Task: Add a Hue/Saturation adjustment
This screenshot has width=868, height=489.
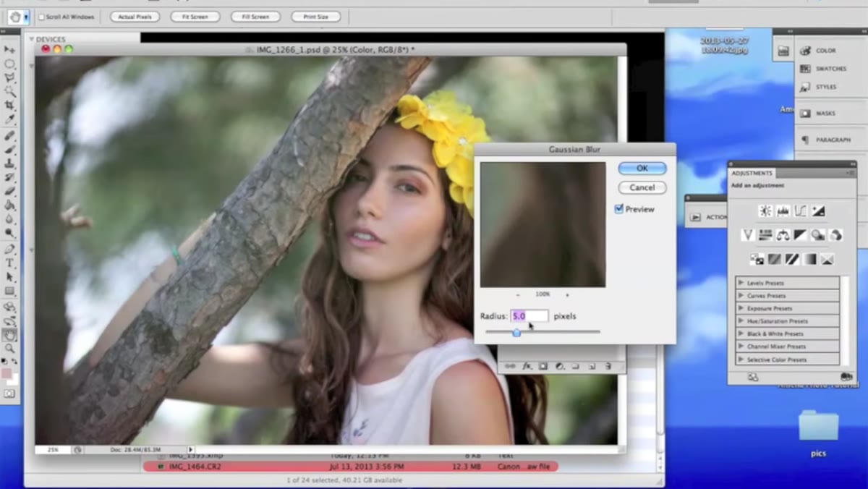Action: pos(765,235)
